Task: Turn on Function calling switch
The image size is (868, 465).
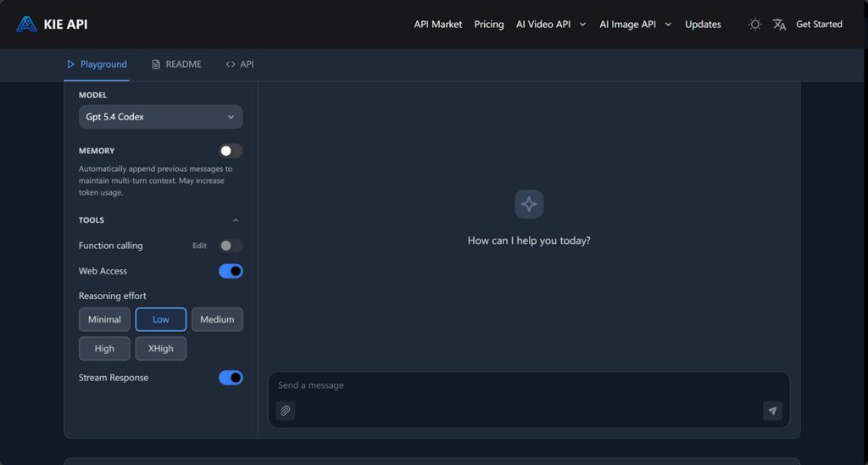Action: tap(231, 246)
